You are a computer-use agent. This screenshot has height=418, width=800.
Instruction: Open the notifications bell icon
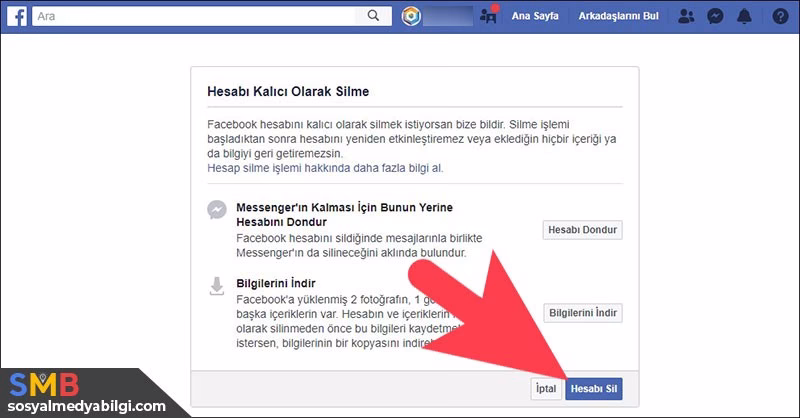pos(744,16)
